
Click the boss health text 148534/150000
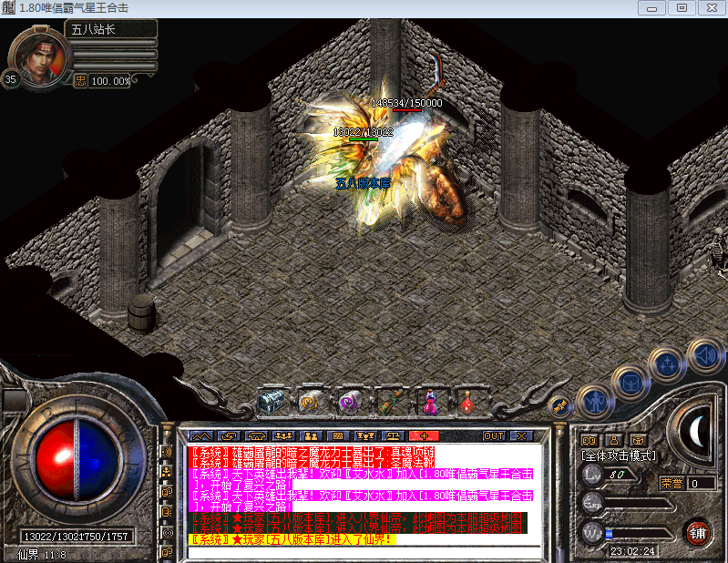tap(406, 103)
